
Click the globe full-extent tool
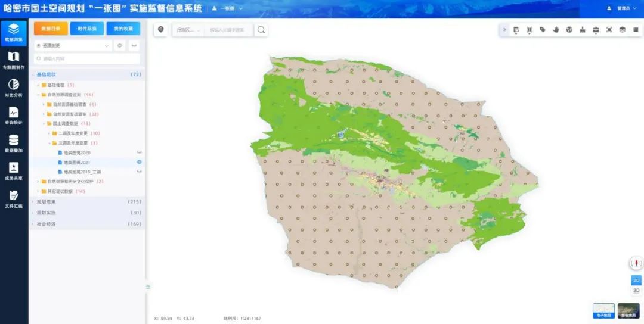569,30
